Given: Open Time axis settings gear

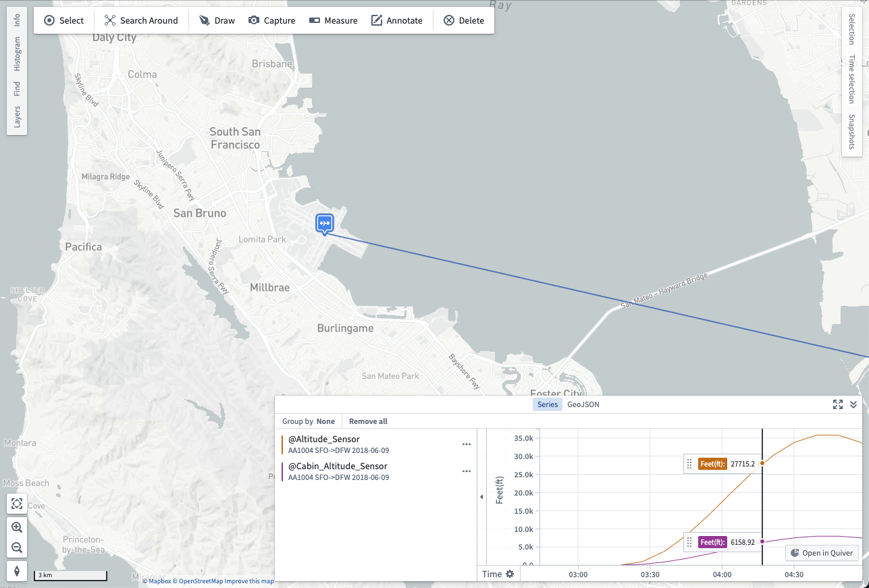Looking at the screenshot, I should 510,574.
